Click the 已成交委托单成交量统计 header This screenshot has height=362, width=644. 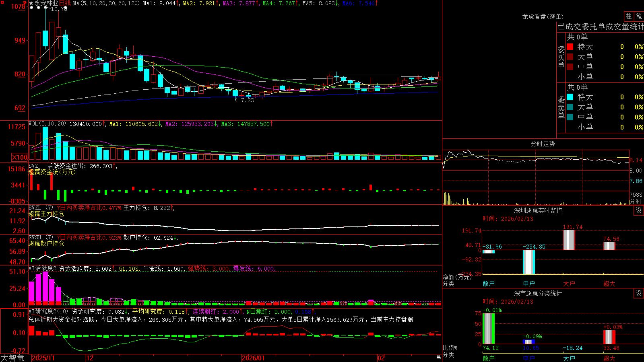click(601, 27)
